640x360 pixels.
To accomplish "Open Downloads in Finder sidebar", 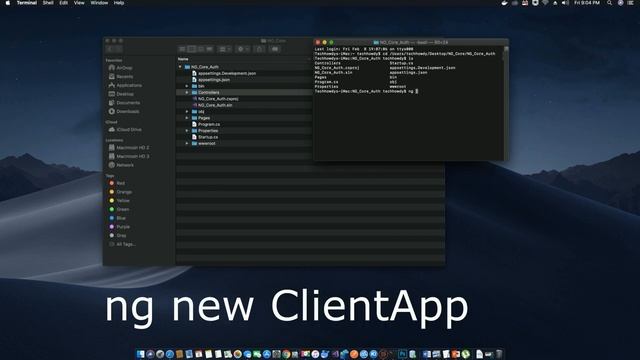I will point(124,111).
